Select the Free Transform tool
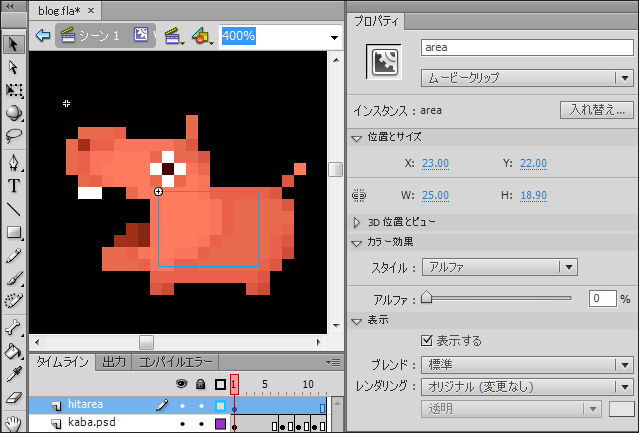 [14, 90]
